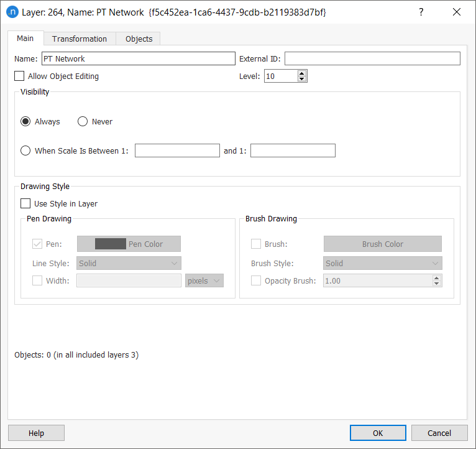Choose When Scale Is Between option

click(26, 150)
